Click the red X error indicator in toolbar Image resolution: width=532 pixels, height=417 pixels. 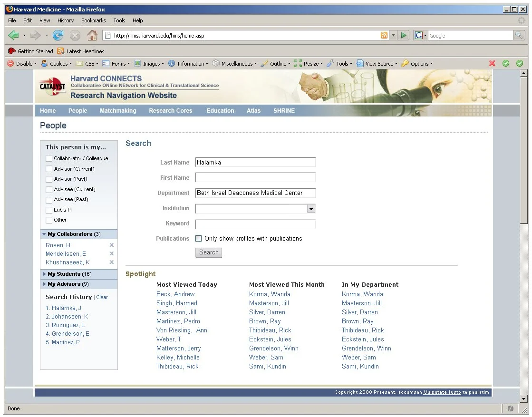(492, 63)
